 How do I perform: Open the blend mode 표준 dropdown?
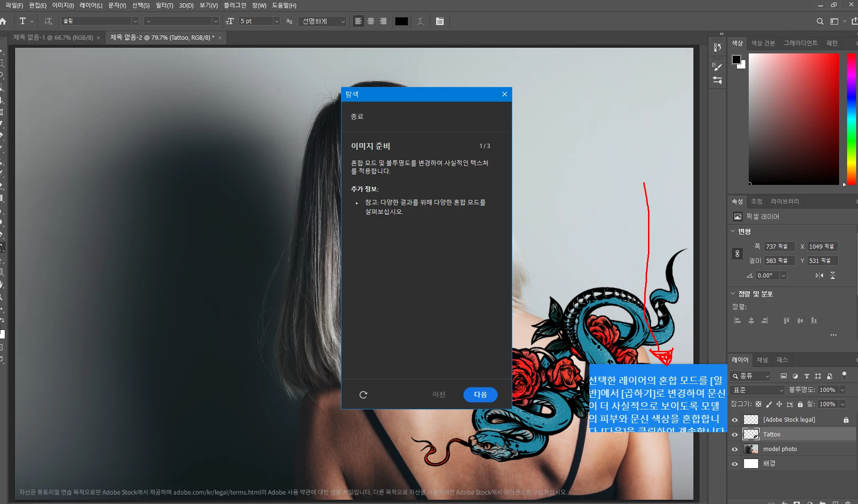point(757,390)
